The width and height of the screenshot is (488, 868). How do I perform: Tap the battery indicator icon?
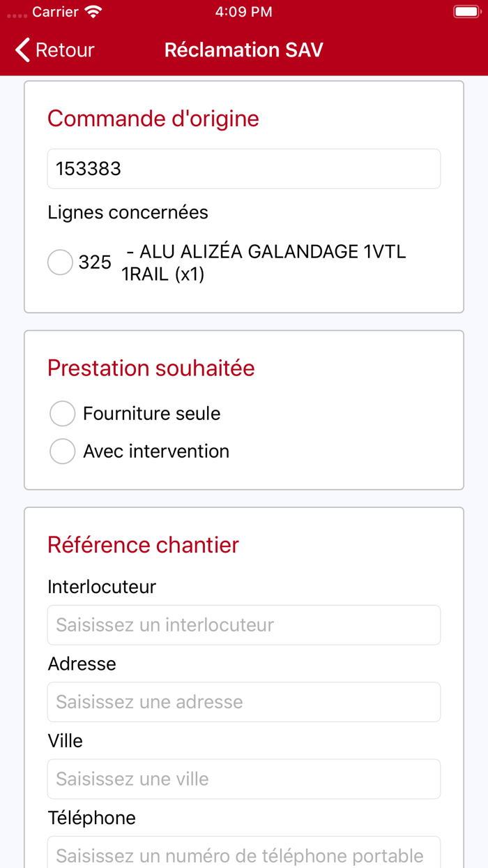tap(465, 12)
